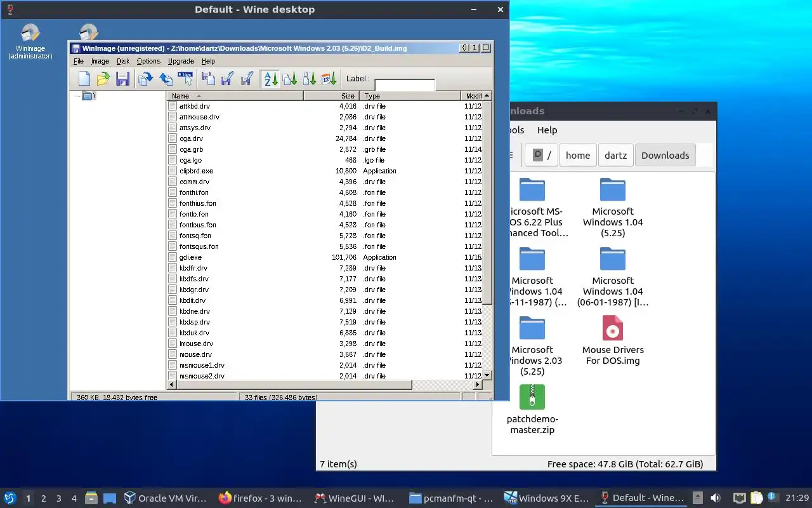Open the Image menu

pyautogui.click(x=100, y=61)
